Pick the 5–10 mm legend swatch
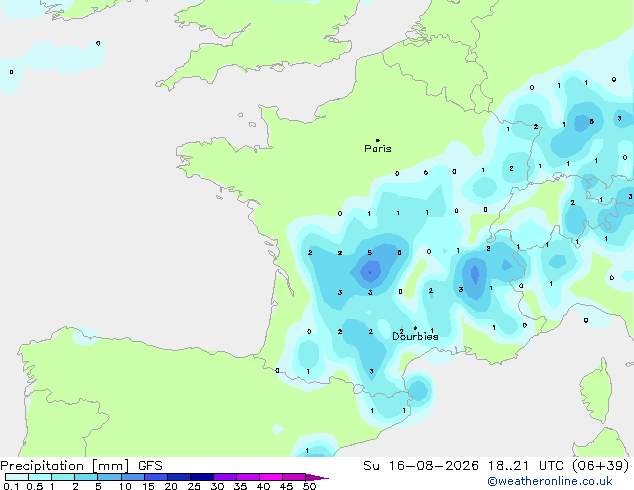 click(109, 477)
